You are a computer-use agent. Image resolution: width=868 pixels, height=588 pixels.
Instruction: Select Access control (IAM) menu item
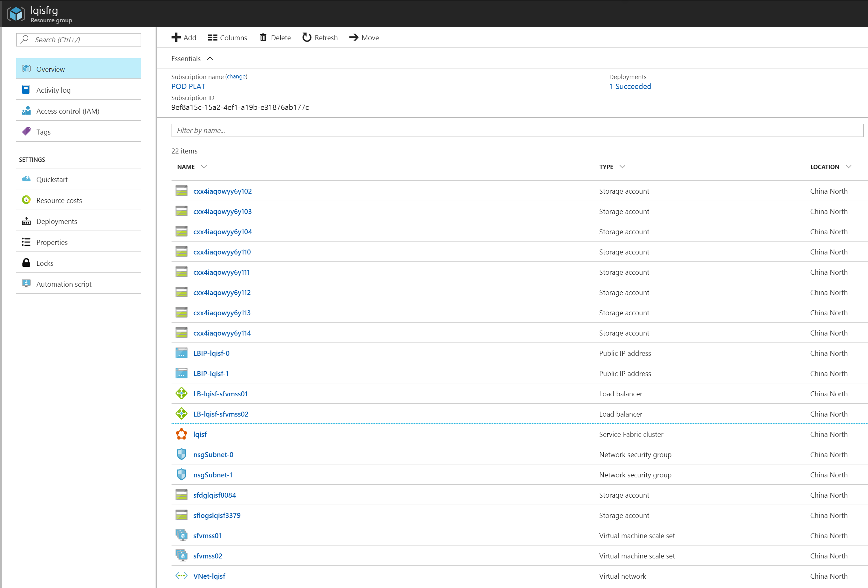[x=67, y=111]
